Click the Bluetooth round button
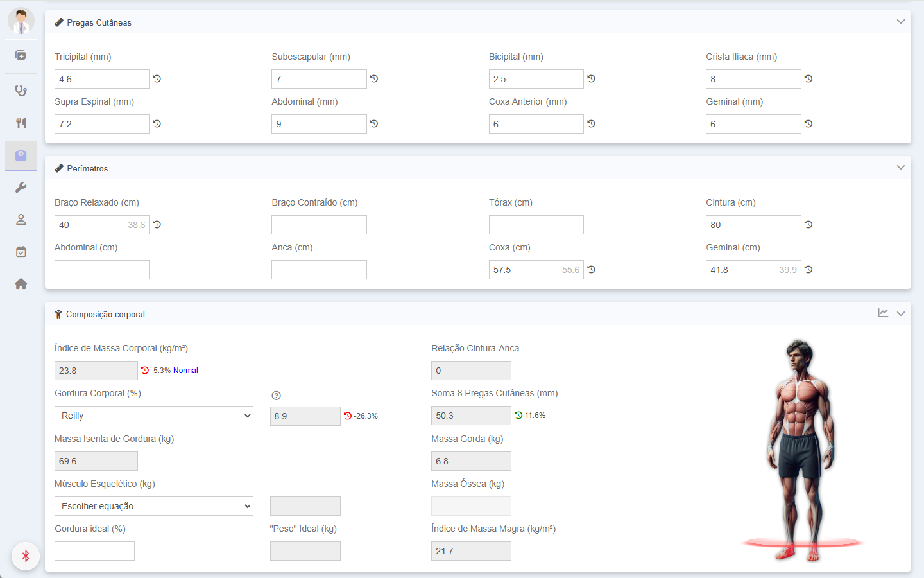Screen dimensions: 924x578 pyautogui.click(x=26, y=556)
